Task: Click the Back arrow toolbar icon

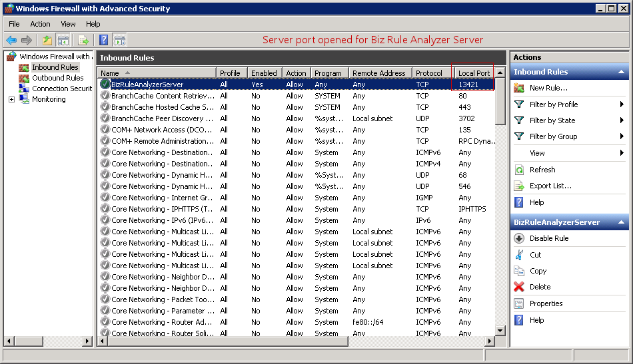Action: click(11, 40)
